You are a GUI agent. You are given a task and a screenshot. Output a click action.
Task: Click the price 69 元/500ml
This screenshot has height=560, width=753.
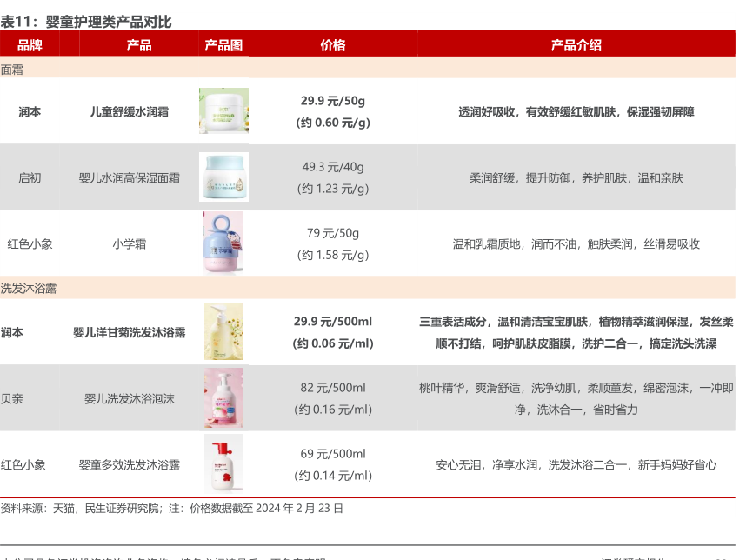coord(333,454)
